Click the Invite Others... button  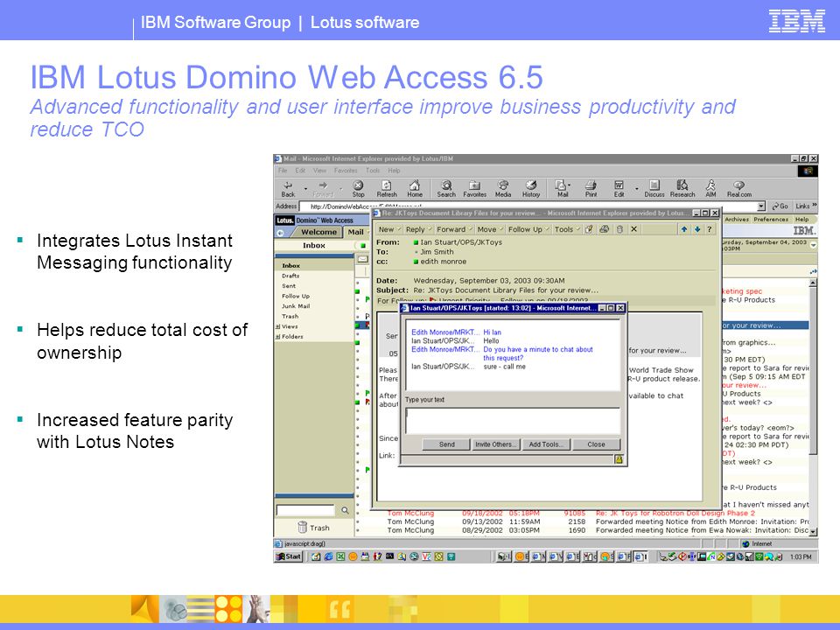tap(495, 444)
